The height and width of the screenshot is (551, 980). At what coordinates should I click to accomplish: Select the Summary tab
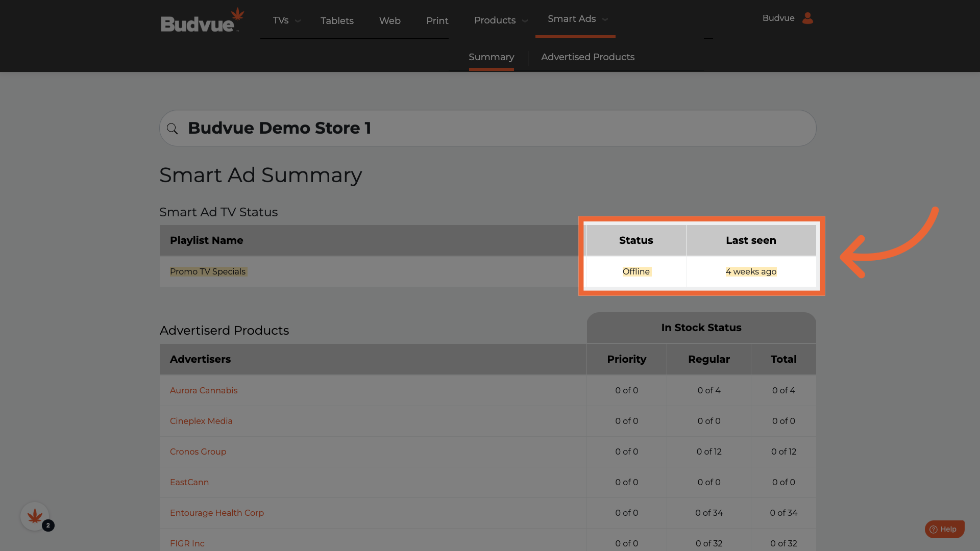tap(491, 57)
